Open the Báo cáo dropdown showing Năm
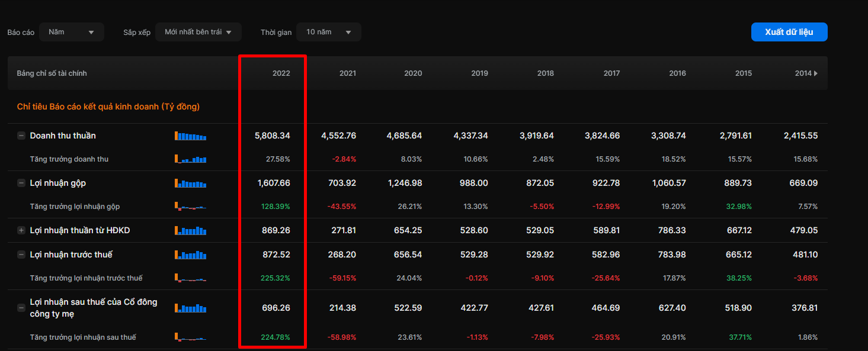Image resolution: width=868 pixels, height=351 pixels. (71, 32)
